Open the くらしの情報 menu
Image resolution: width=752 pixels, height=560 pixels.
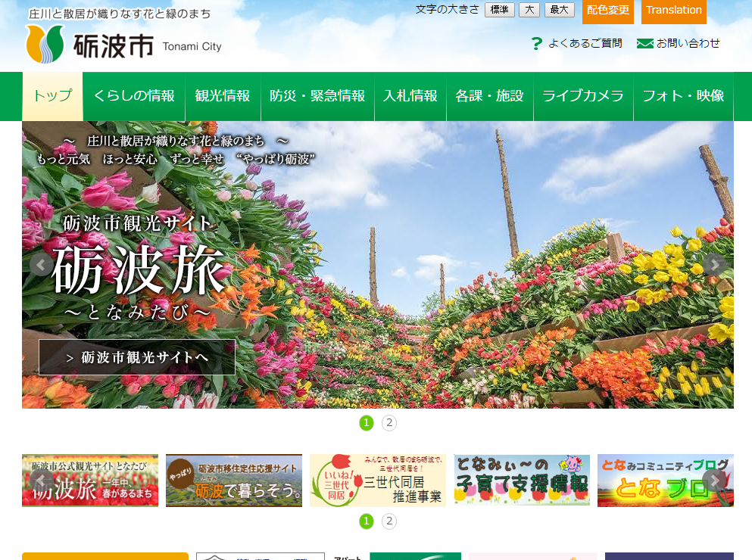134,96
